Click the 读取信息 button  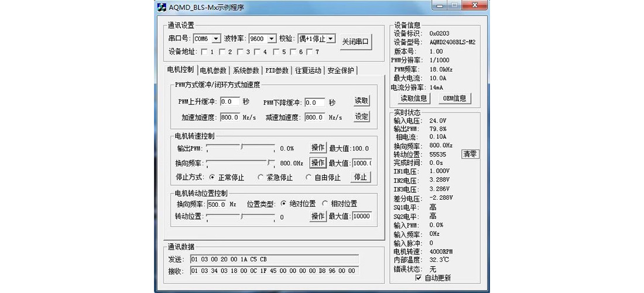[414, 98]
